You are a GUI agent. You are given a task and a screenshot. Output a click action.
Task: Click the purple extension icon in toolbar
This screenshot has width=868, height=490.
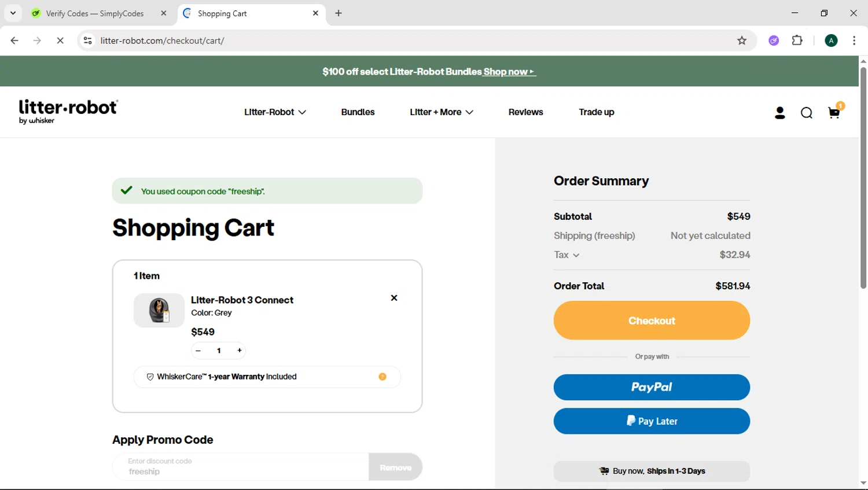(774, 40)
